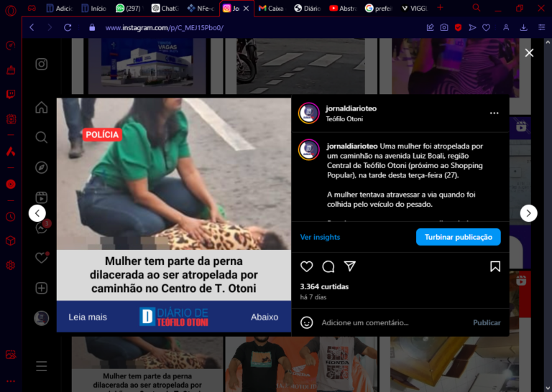
Task: Switch to the ChatGPT tab
Action: click(165, 8)
